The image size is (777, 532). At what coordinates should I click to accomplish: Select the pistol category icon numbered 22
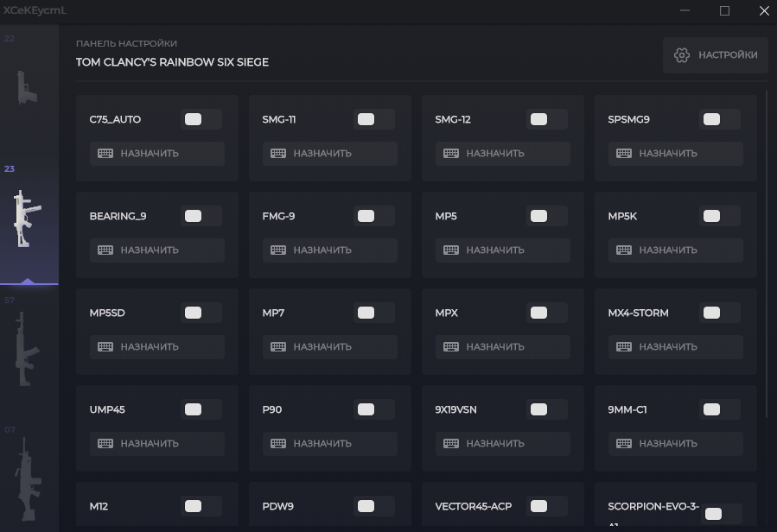tap(28, 87)
